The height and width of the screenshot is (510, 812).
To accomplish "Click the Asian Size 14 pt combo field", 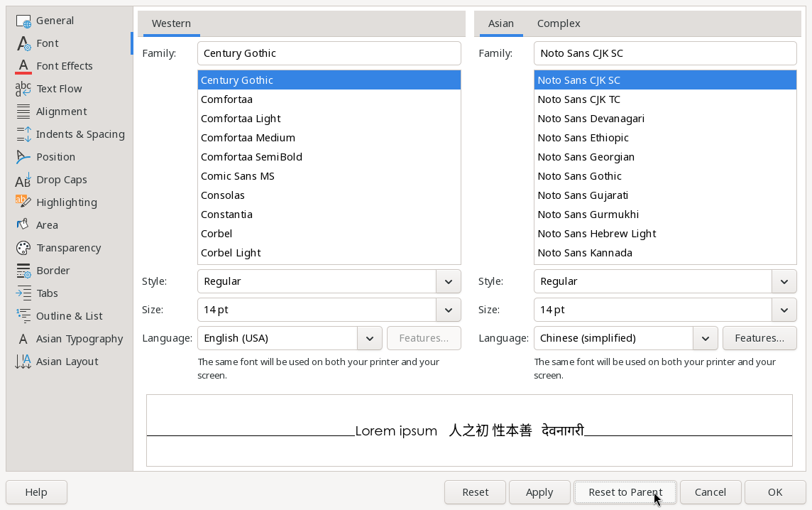I will click(x=653, y=310).
